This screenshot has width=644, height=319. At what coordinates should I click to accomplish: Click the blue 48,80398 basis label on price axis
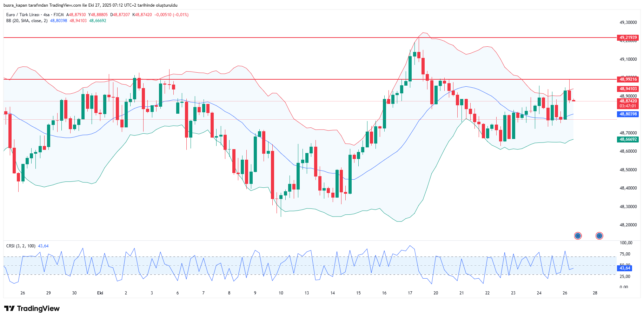click(x=628, y=114)
